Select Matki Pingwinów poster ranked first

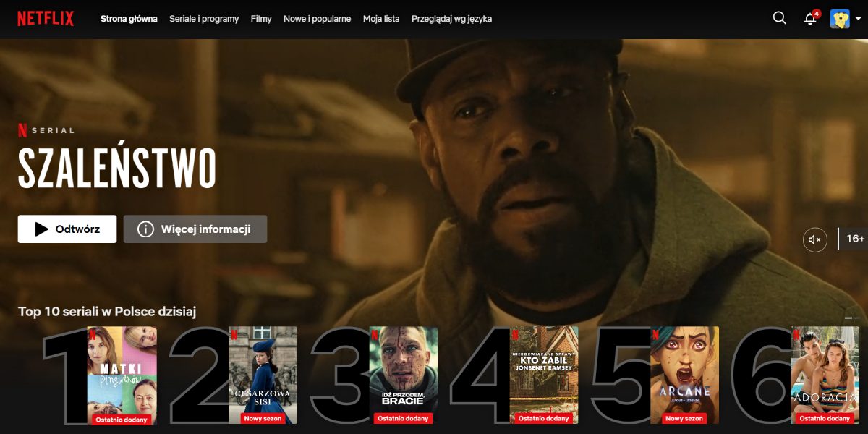point(122,375)
